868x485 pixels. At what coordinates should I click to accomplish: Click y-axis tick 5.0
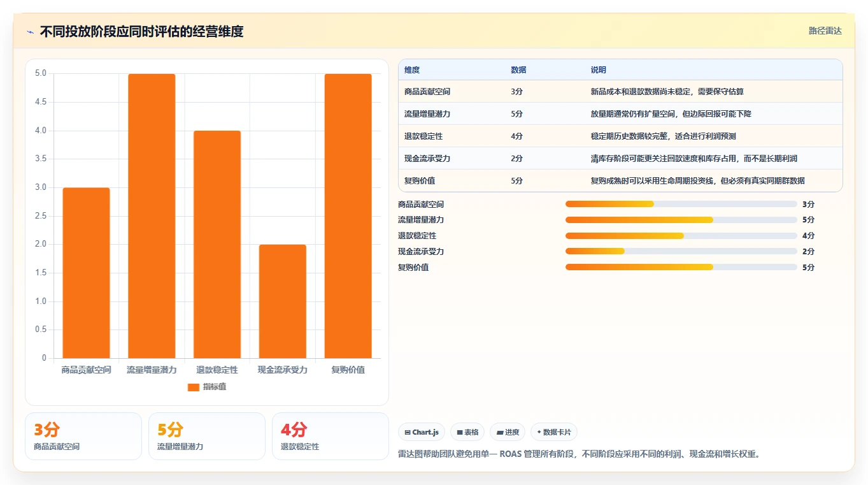[41, 73]
